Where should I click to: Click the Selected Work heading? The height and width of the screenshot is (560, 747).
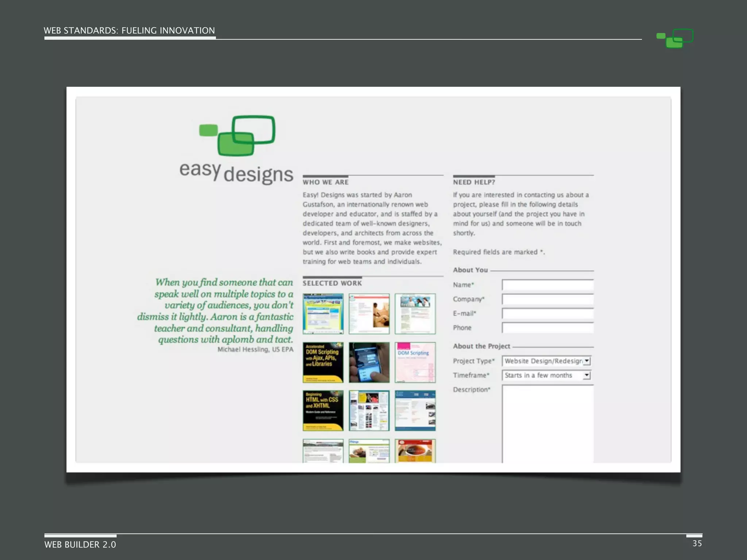point(332,283)
